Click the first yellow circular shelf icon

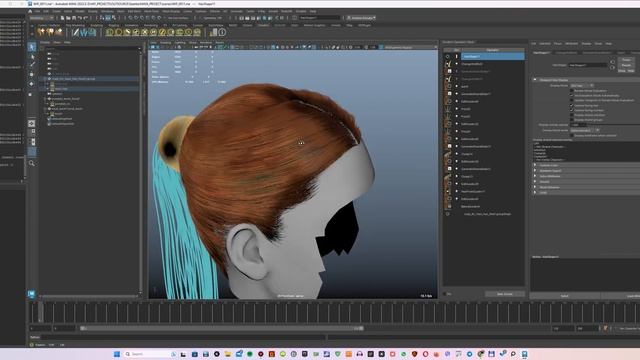point(109,32)
